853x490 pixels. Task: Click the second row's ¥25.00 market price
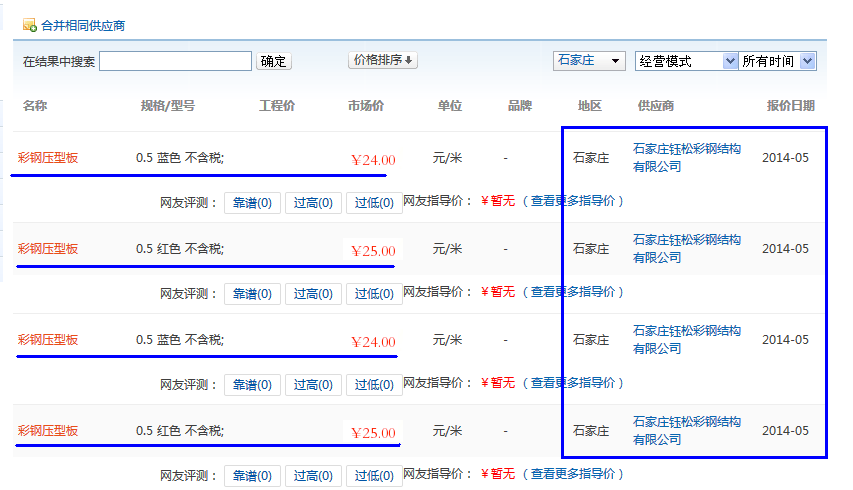(x=373, y=251)
